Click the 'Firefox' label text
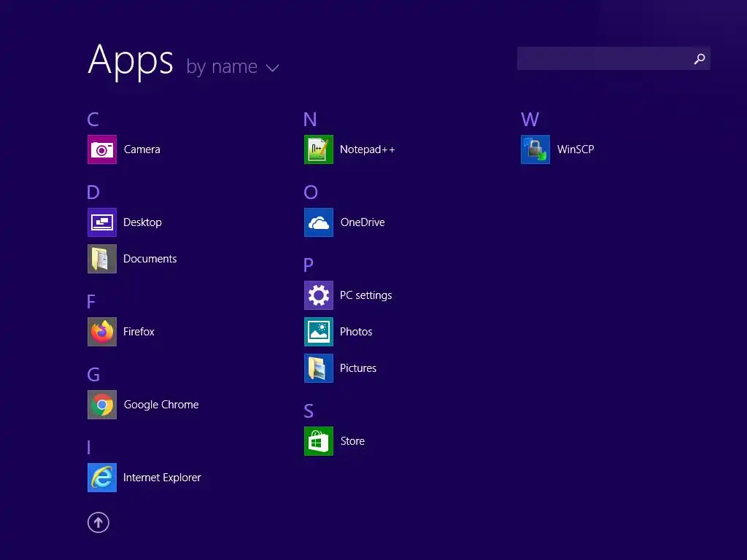 (139, 332)
